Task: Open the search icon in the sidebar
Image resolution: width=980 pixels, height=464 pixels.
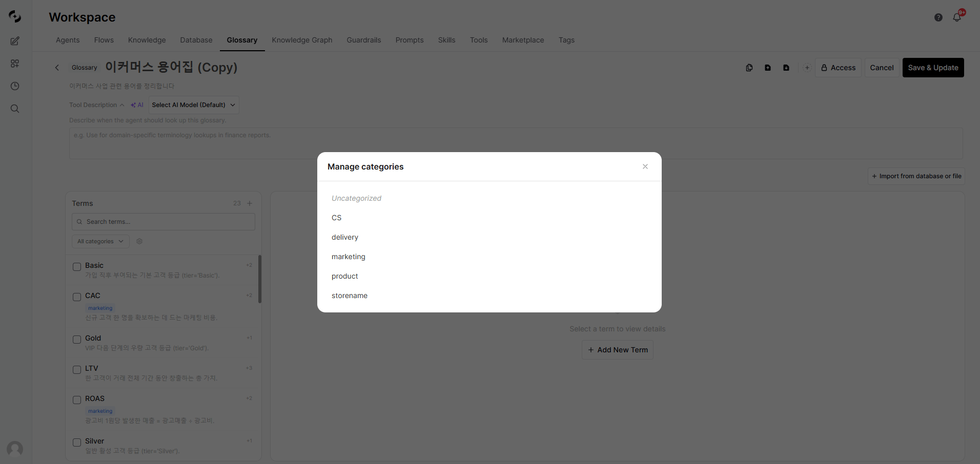Action: click(15, 109)
